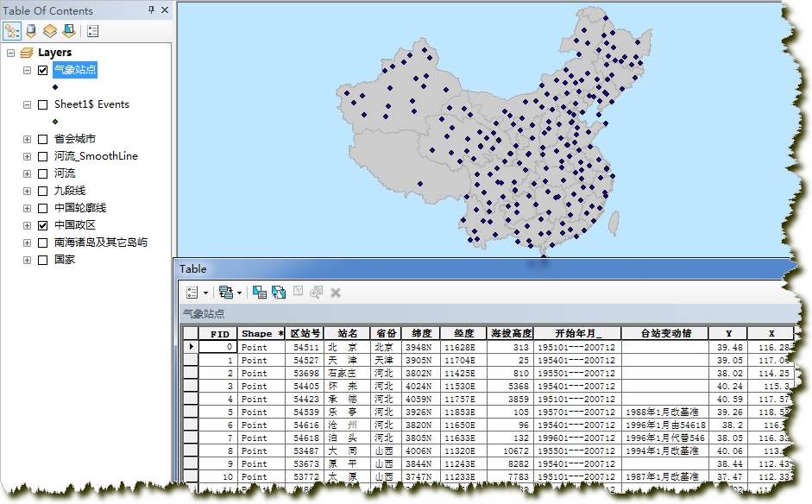The image size is (812, 504).
Task: Collapse the Layers group node
Action: [10, 53]
